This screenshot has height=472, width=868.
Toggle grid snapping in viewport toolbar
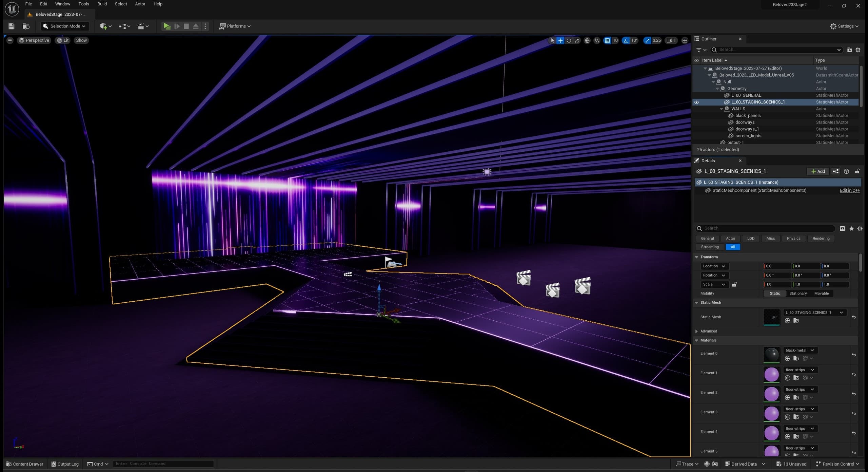(x=607, y=40)
